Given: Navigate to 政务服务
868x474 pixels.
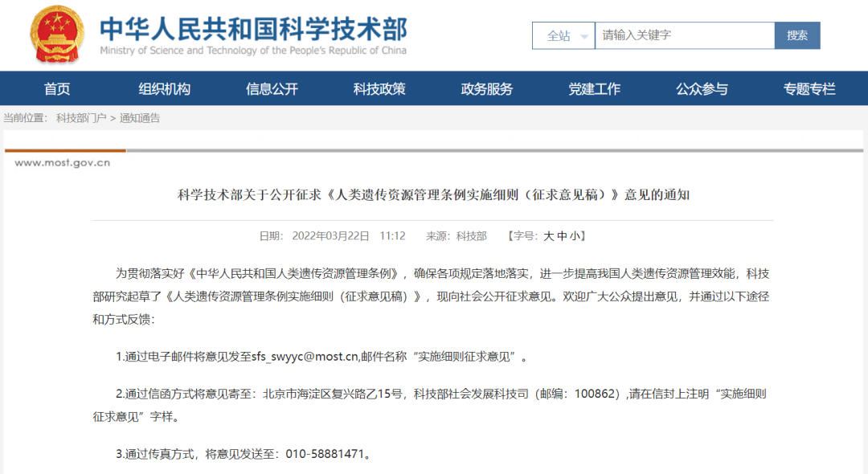Looking at the screenshot, I should pyautogui.click(x=486, y=89).
